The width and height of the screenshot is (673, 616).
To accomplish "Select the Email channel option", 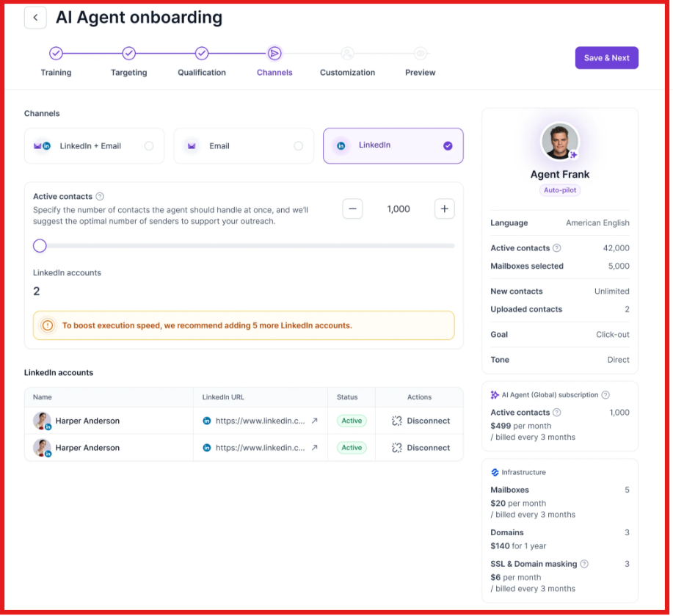I will tap(243, 146).
